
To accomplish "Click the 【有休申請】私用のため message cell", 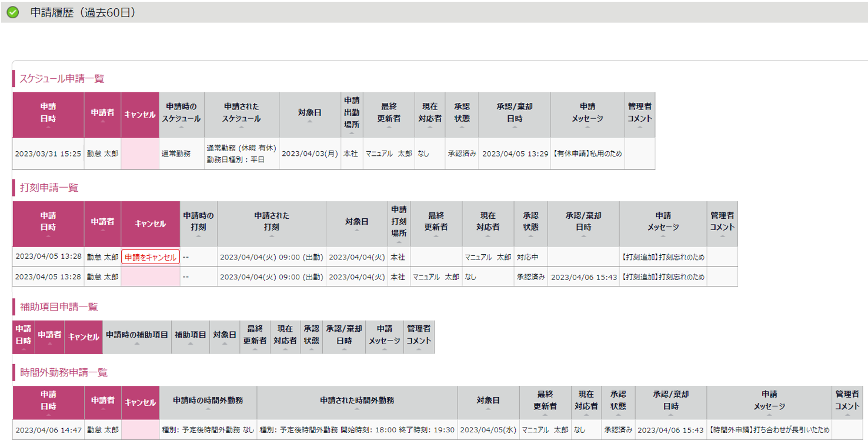I will point(587,154).
